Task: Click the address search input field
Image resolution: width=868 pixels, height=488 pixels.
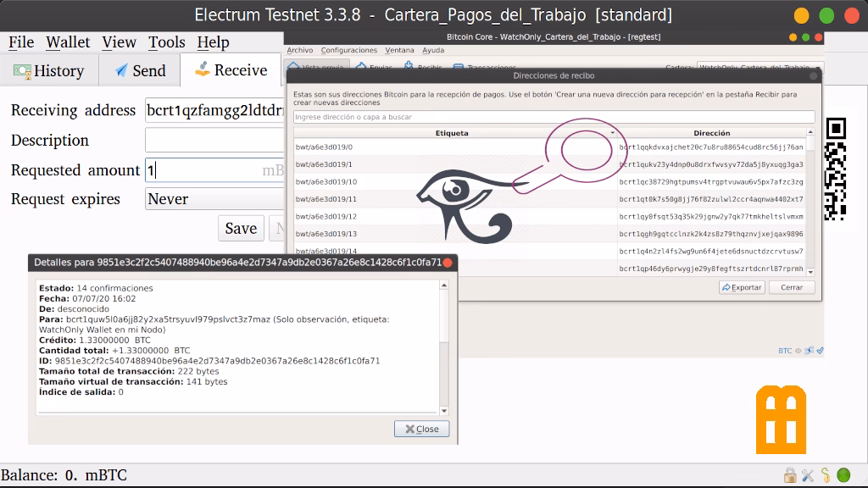Action: (x=554, y=117)
